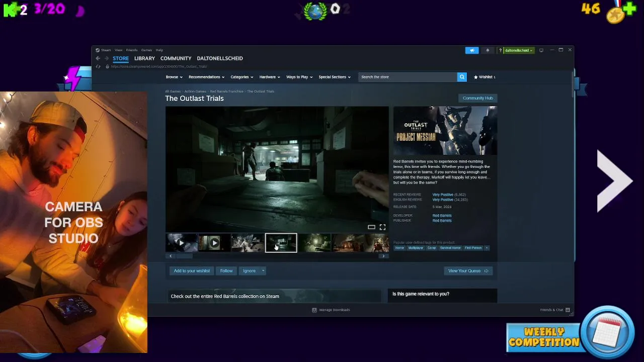Image resolution: width=644 pixels, height=362 pixels.
Task: Play the first trailer thumbnail
Action: pos(181,243)
